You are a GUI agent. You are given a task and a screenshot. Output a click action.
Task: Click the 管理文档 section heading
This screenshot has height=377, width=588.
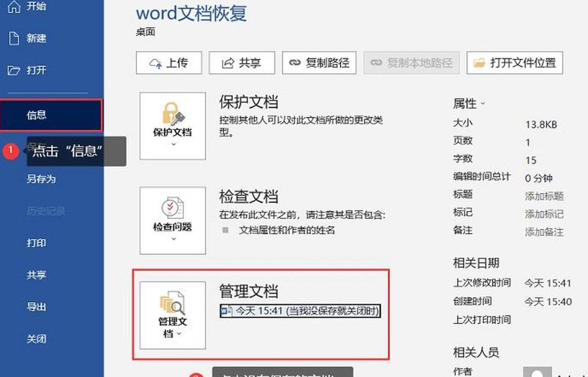pos(249,291)
